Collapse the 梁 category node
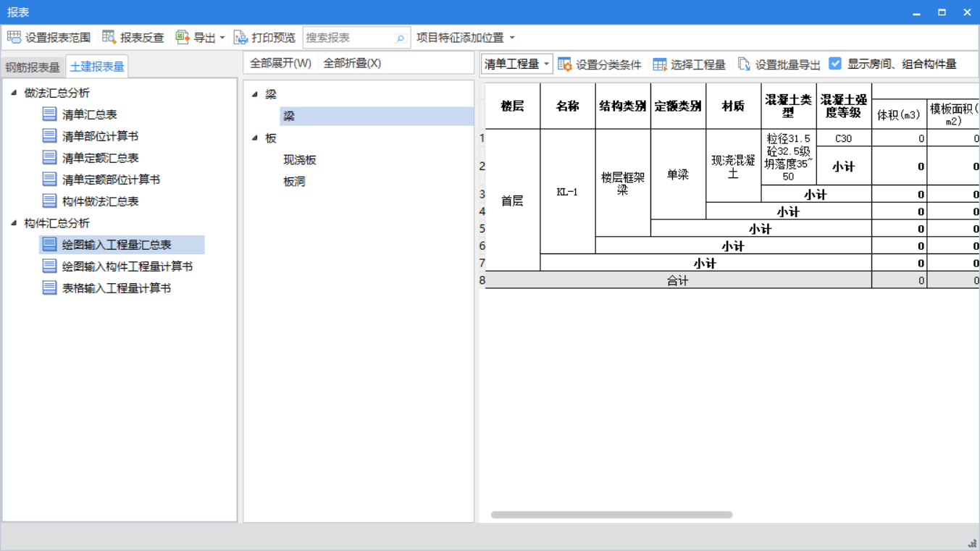 click(x=255, y=94)
